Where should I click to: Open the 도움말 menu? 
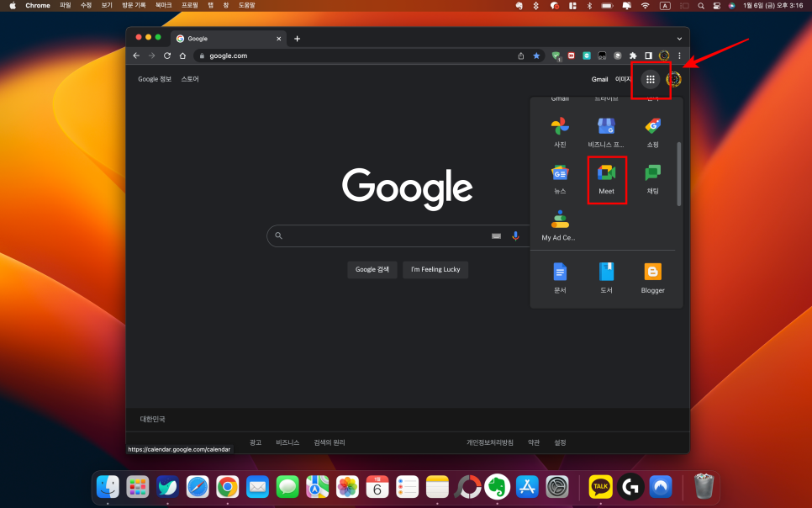(246, 5)
